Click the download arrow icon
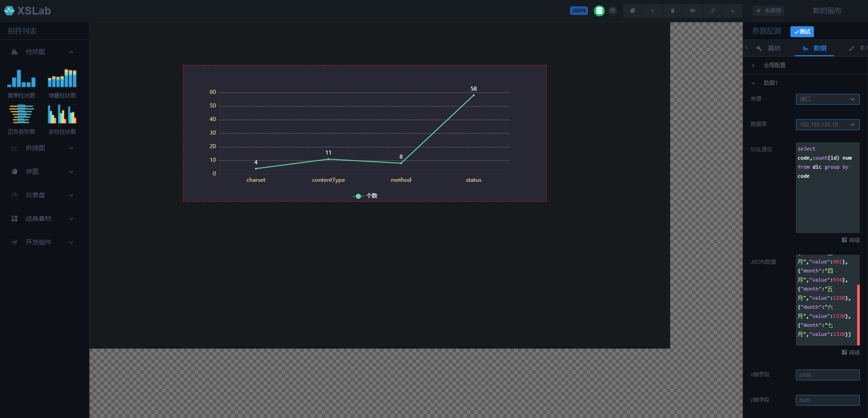Viewport: 868px width, 418px height. pyautogui.click(x=732, y=11)
